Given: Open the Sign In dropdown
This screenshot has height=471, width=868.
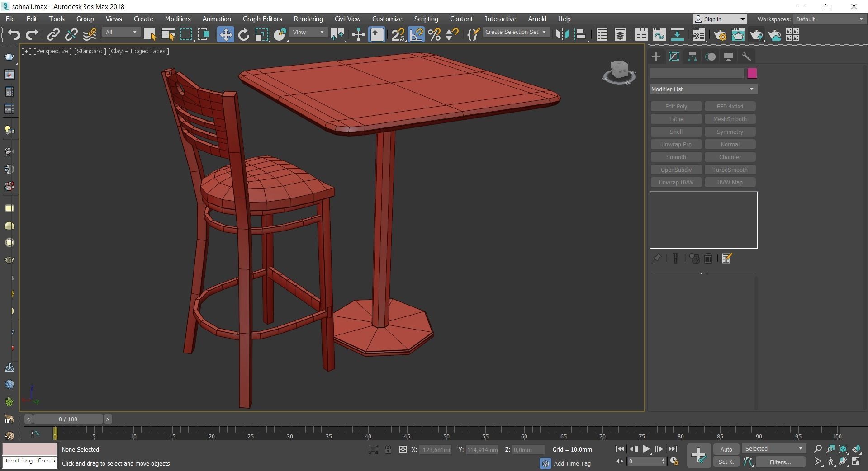Looking at the screenshot, I should coord(719,19).
